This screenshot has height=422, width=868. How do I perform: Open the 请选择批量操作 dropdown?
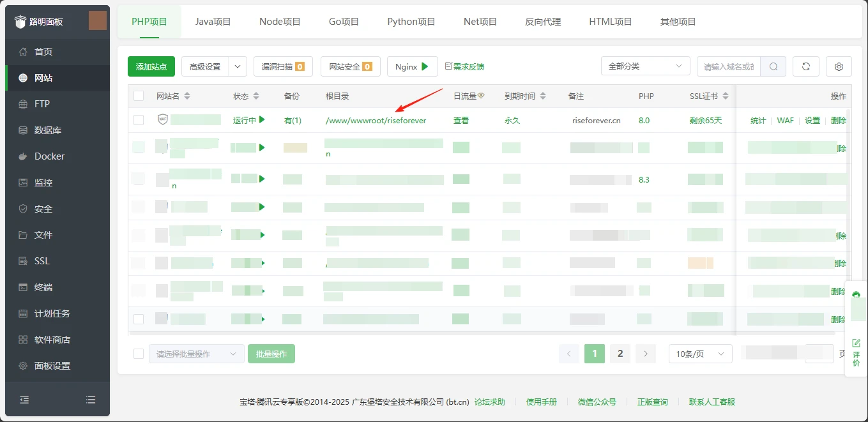tap(197, 354)
